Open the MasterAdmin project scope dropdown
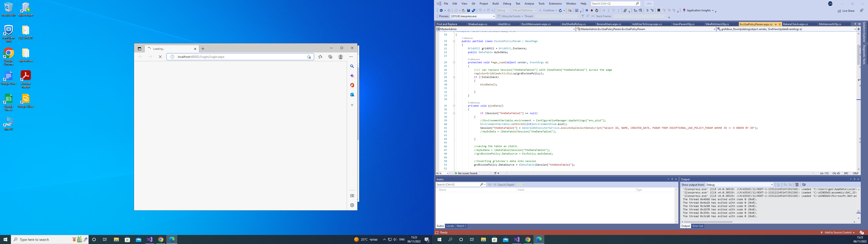This screenshot has width=868, height=244. tap(505, 29)
